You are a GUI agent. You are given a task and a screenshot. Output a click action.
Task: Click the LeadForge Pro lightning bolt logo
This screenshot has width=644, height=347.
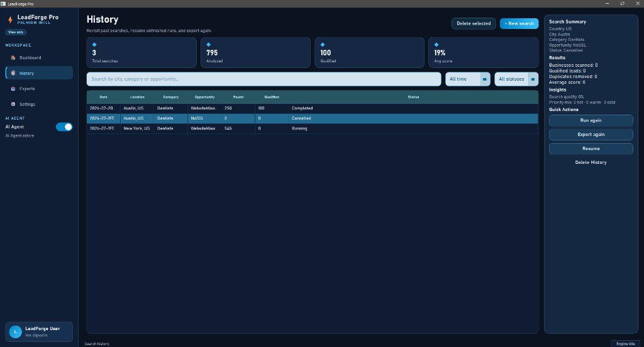10,20
